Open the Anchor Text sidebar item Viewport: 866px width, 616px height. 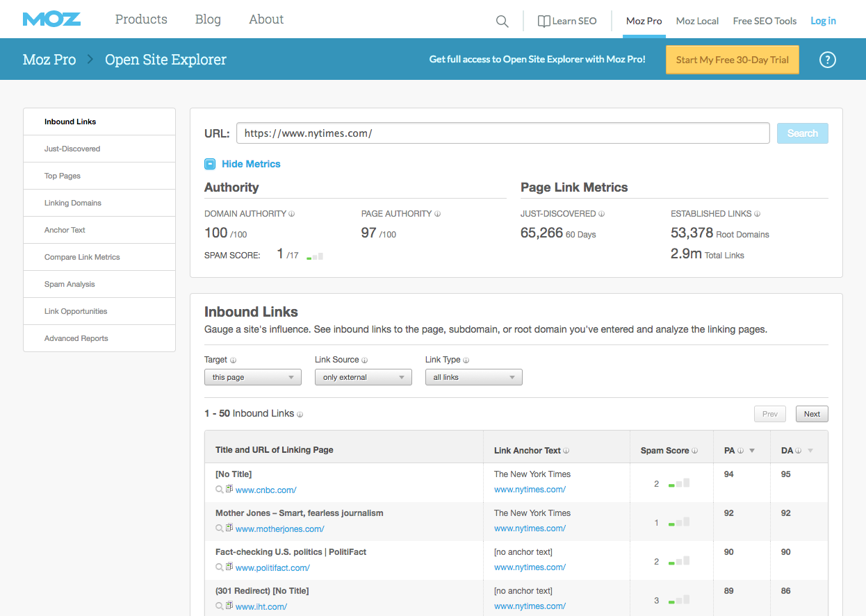(65, 230)
